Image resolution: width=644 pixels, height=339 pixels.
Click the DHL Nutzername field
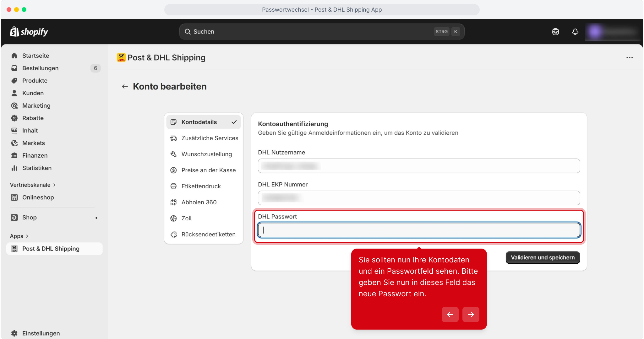pyautogui.click(x=419, y=166)
